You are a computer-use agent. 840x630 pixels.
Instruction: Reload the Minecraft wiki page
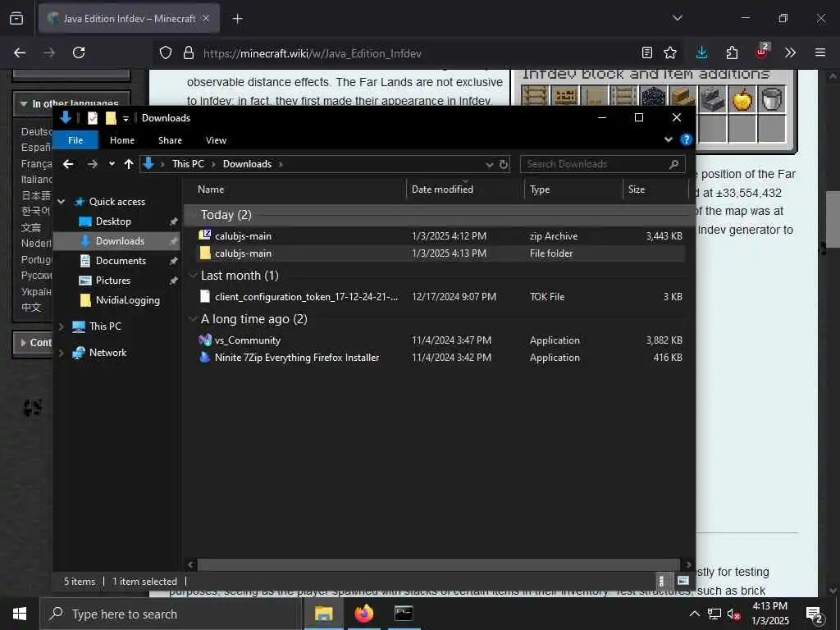pyautogui.click(x=79, y=52)
